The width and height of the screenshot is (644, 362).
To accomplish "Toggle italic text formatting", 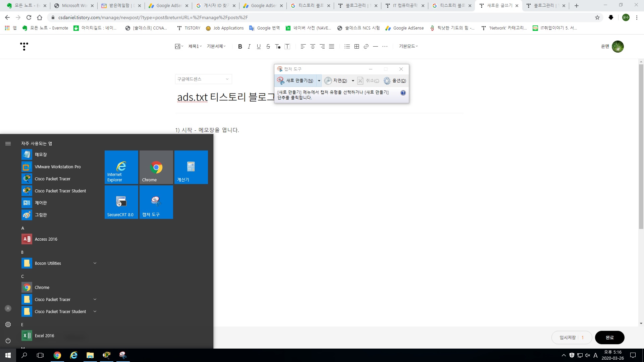I will tap(249, 47).
